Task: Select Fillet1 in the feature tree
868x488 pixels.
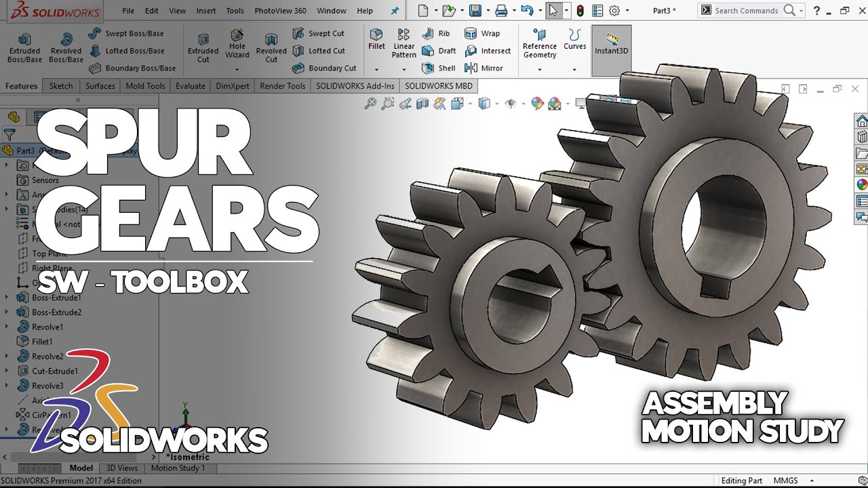Action: (x=35, y=342)
